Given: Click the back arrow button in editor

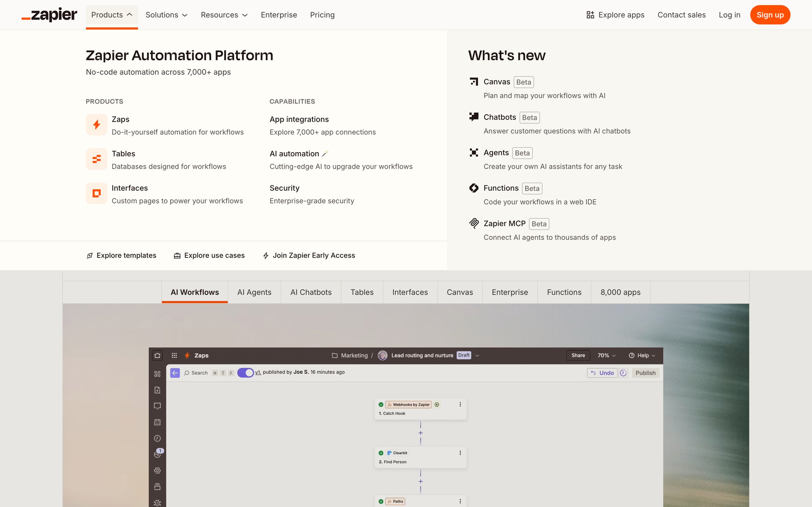Looking at the screenshot, I should (175, 373).
